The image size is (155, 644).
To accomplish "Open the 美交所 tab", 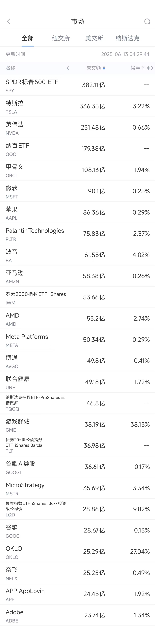I will point(94,38).
